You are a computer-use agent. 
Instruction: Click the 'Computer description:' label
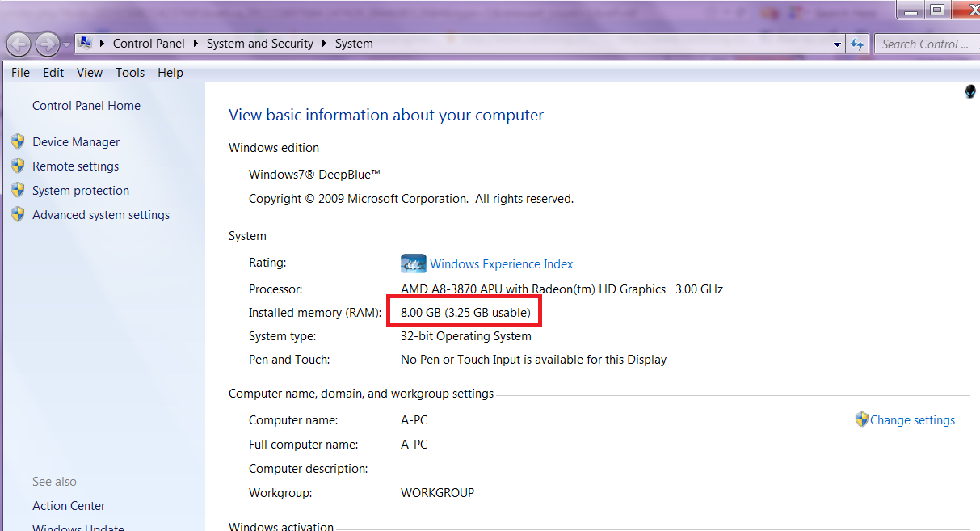click(308, 469)
